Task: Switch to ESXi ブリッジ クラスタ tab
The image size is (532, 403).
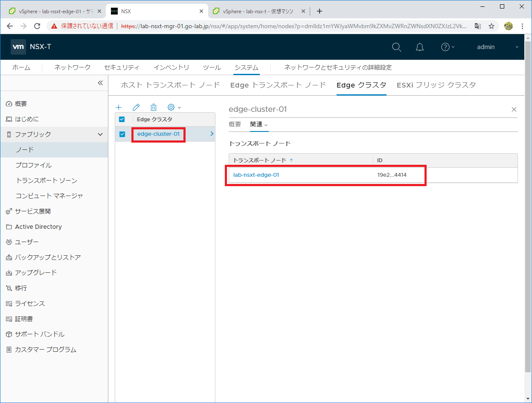Action: [436, 85]
